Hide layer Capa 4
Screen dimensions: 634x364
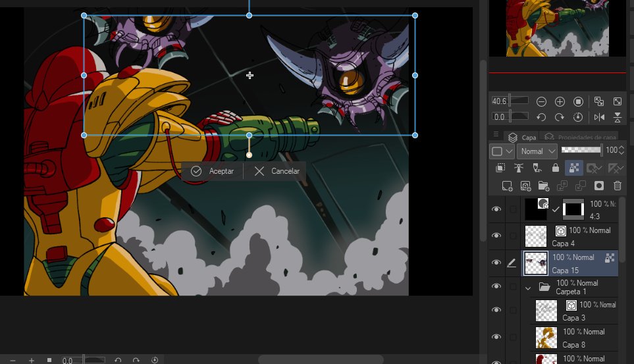coord(496,236)
